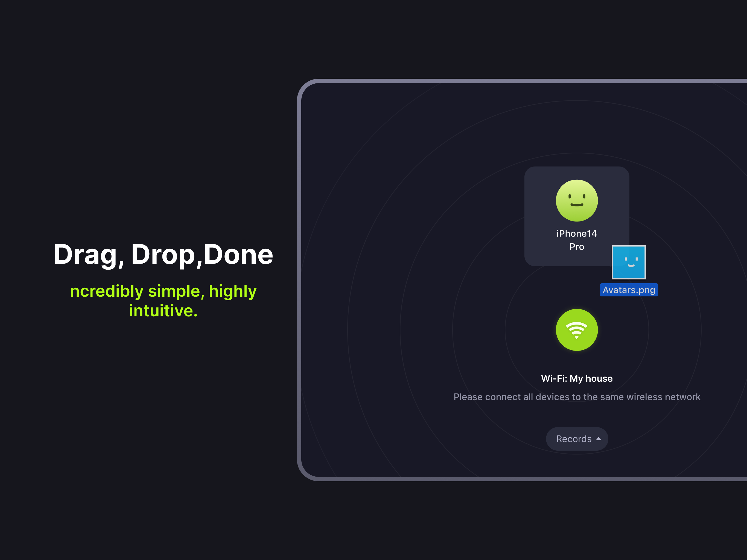
Task: Click the "Please connect all devices" hint text
Action: pyautogui.click(x=577, y=397)
